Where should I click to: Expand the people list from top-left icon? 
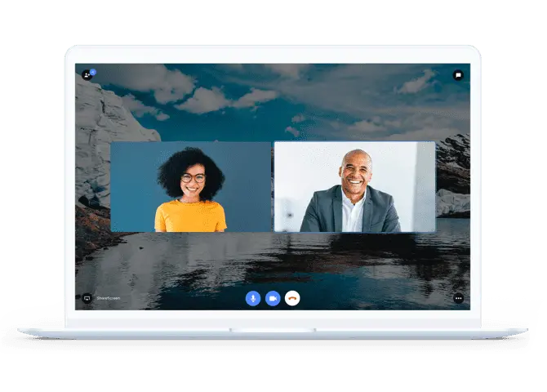coord(87,75)
